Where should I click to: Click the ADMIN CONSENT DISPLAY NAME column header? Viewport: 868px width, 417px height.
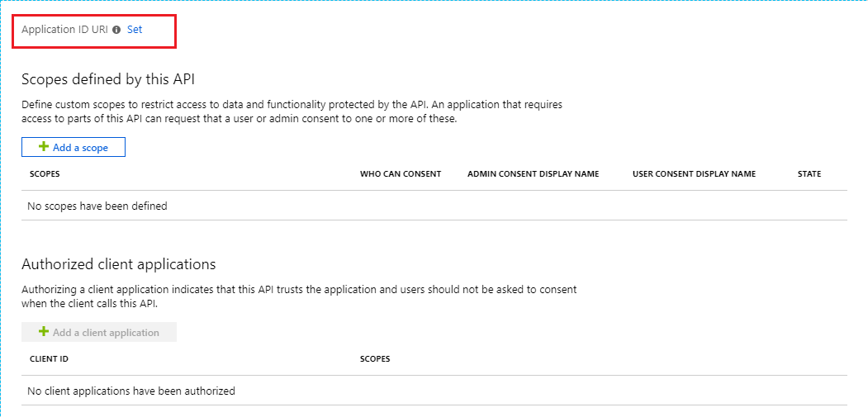tap(533, 174)
